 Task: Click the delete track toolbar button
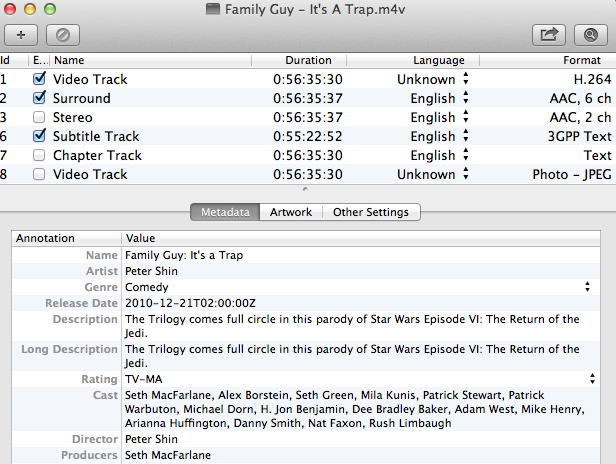coord(63,35)
